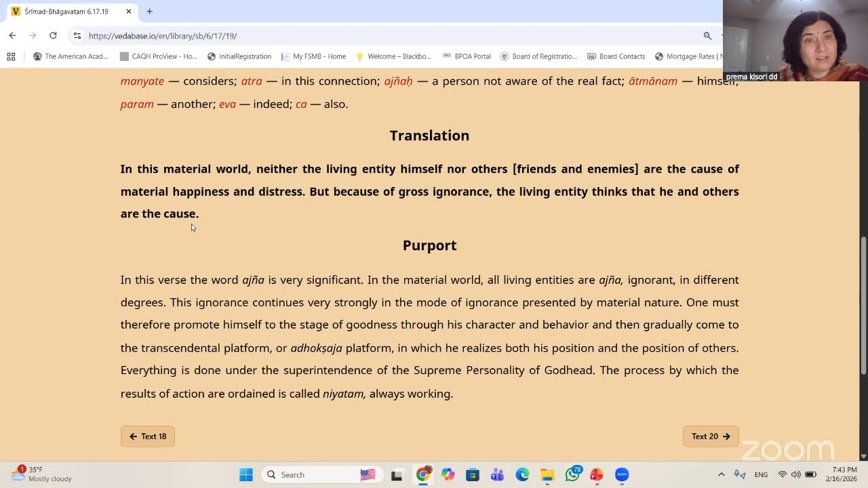Click the Translation heading
The height and width of the screenshot is (488, 868).
429,136
